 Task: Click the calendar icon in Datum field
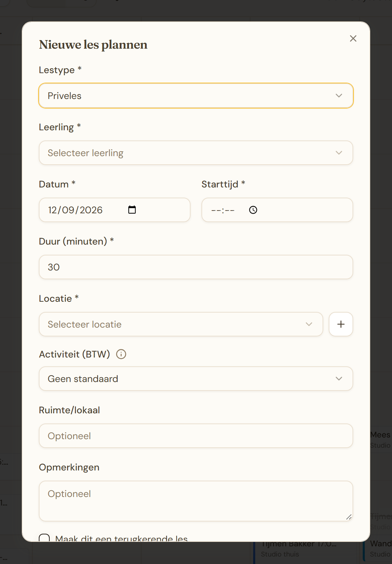(132, 210)
